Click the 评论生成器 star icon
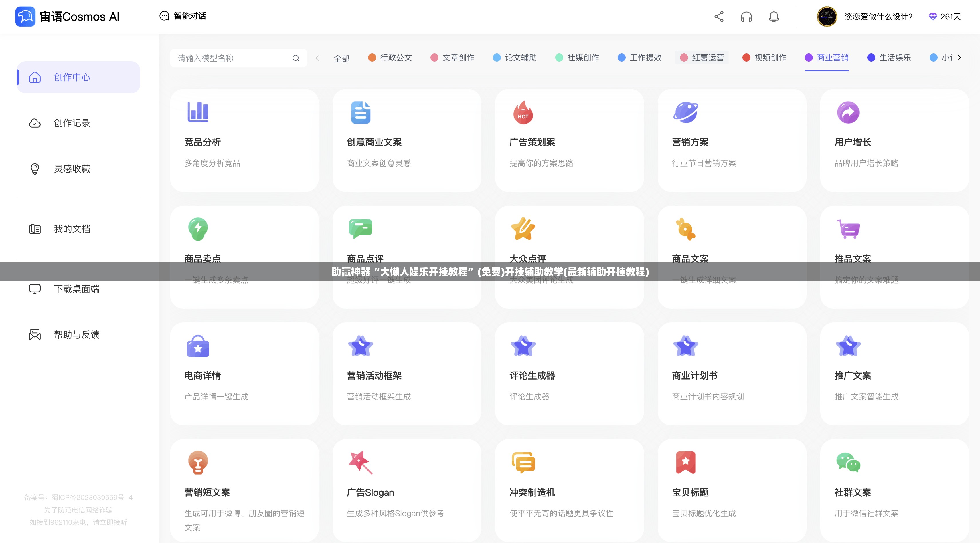The height and width of the screenshot is (543, 980). click(x=523, y=346)
